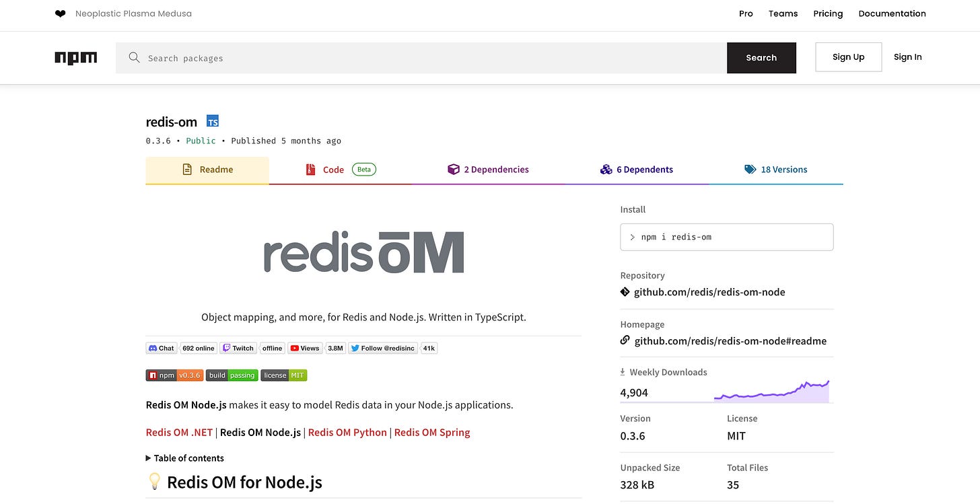Open github.com/redis/redis-om-node repository link
This screenshot has width=980, height=504.
[709, 292]
